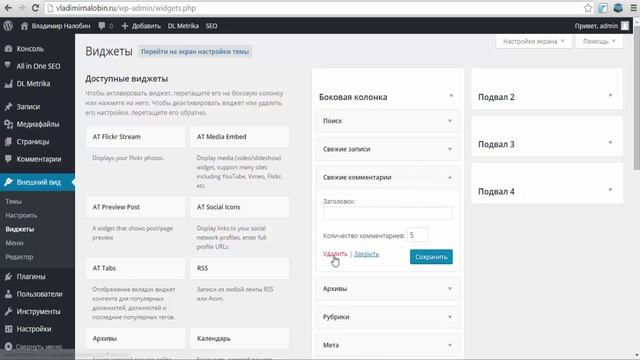This screenshot has width=640, height=360.
Task: Open DL Metrika in the admin bar
Action: [183, 26]
